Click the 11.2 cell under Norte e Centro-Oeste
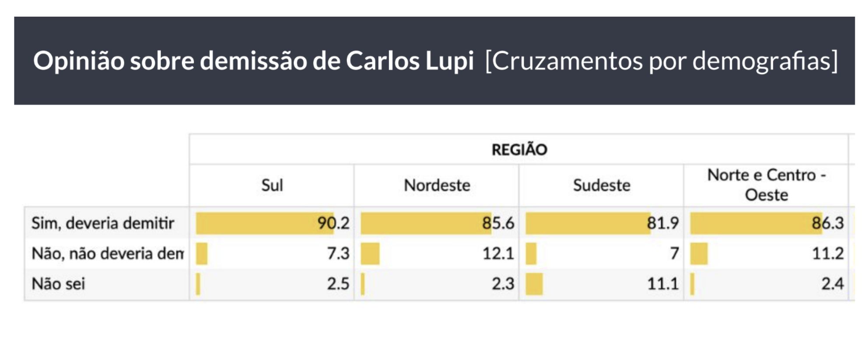This screenshot has height=338, width=868. (766, 253)
